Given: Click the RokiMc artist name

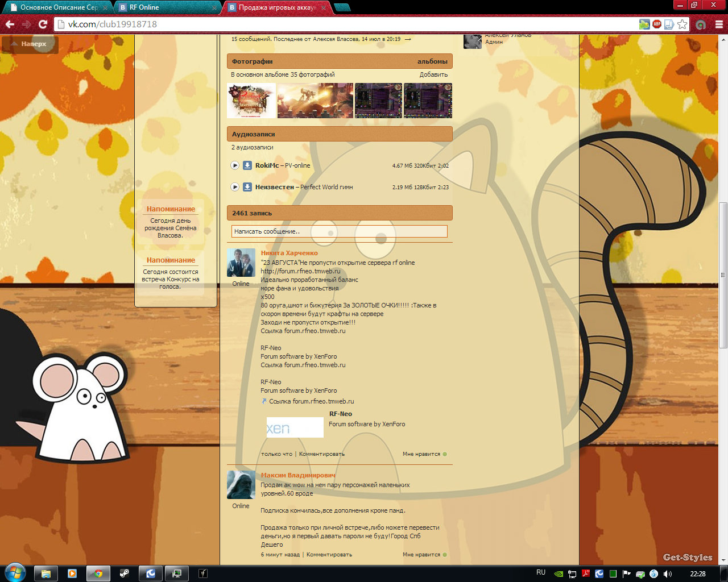Looking at the screenshot, I should point(267,165).
